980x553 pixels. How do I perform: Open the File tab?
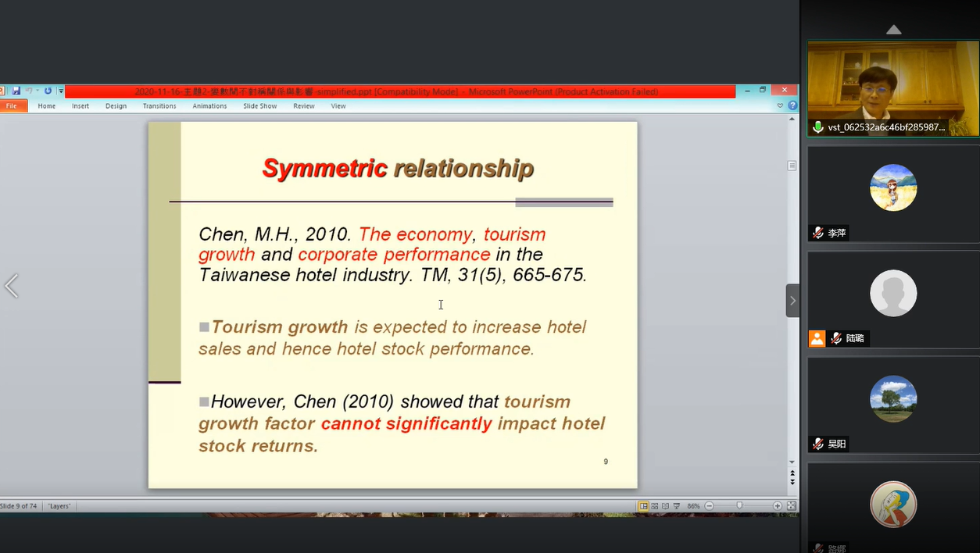[x=13, y=106]
